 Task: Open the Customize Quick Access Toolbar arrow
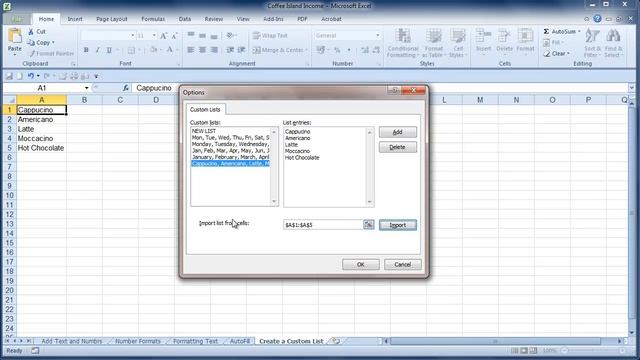[96, 76]
